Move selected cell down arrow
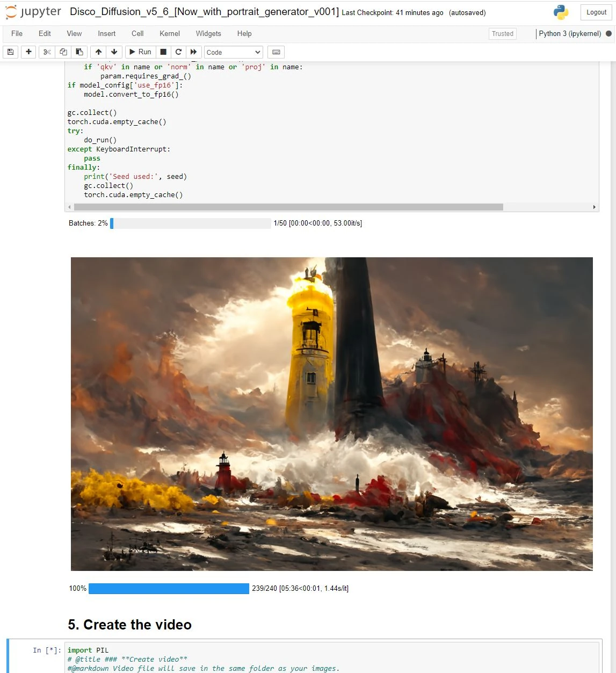616x673 pixels. pos(114,52)
